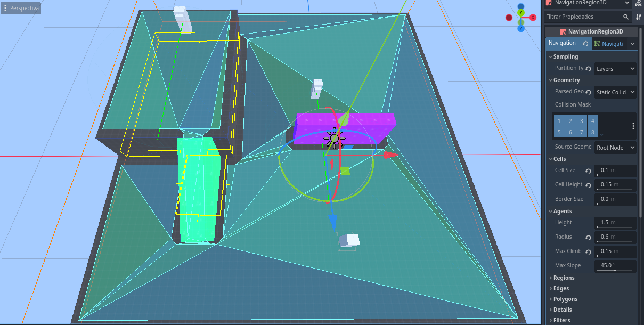
Task: Expand the Regions section
Action: [x=564, y=278]
